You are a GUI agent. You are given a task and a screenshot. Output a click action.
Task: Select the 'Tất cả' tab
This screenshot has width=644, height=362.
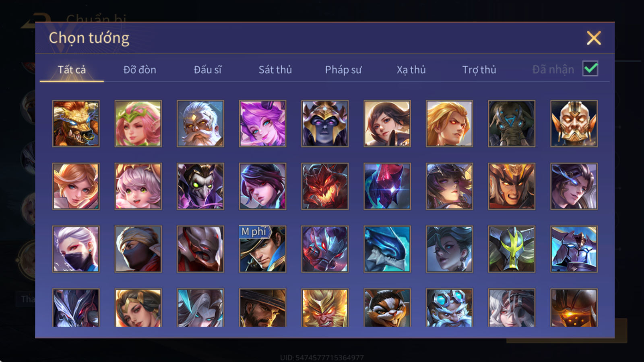(72, 70)
